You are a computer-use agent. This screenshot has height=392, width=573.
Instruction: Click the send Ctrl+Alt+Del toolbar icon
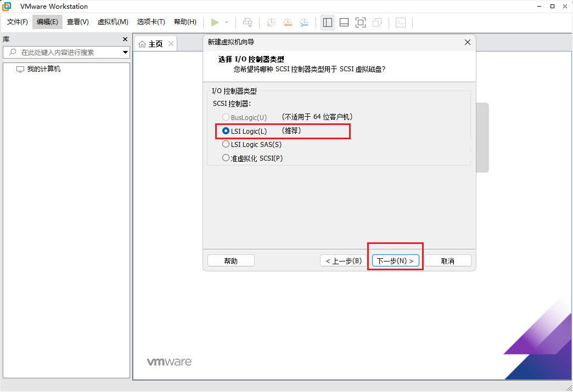point(248,22)
